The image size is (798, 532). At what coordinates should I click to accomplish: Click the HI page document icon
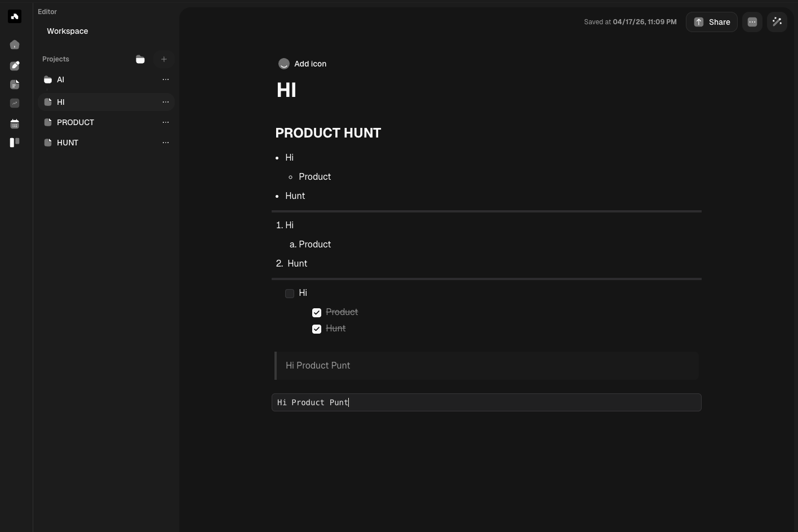[x=48, y=102]
